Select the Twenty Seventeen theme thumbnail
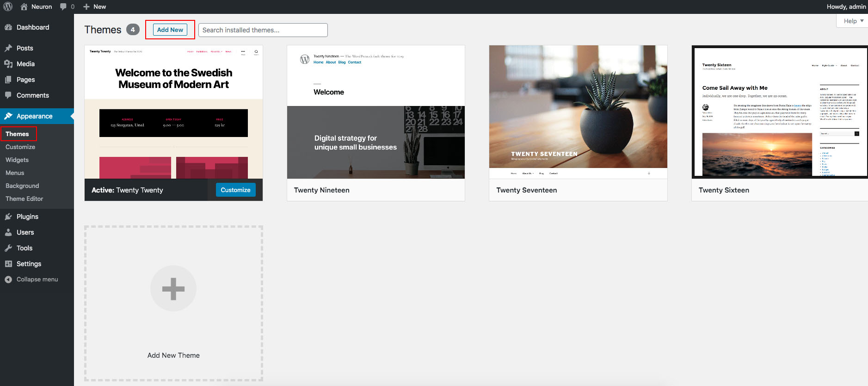 tap(578, 112)
